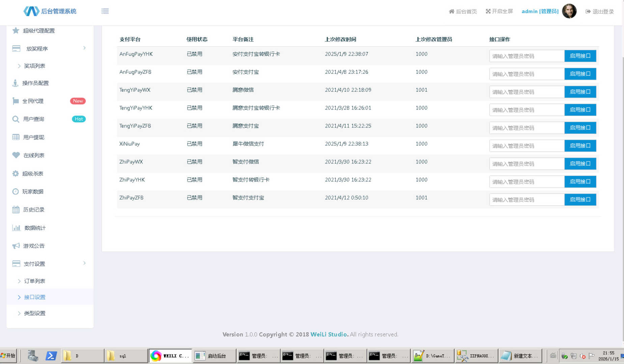The image size is (624, 364).
Task: Click the gear icon beside 超级杀表
Action: point(16,174)
